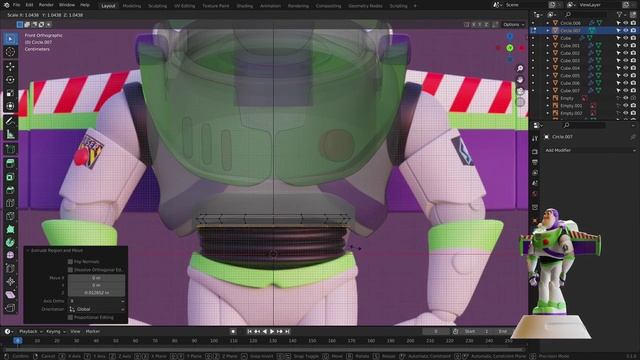
Task: Click the viewport pan hand icon
Action: 520,79
